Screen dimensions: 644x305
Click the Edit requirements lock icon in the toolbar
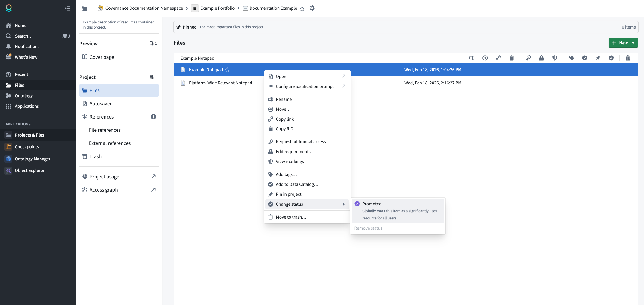541,58
